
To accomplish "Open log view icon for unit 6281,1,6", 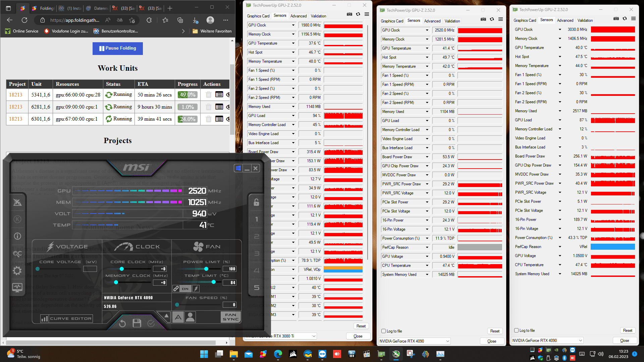I will (219, 107).
